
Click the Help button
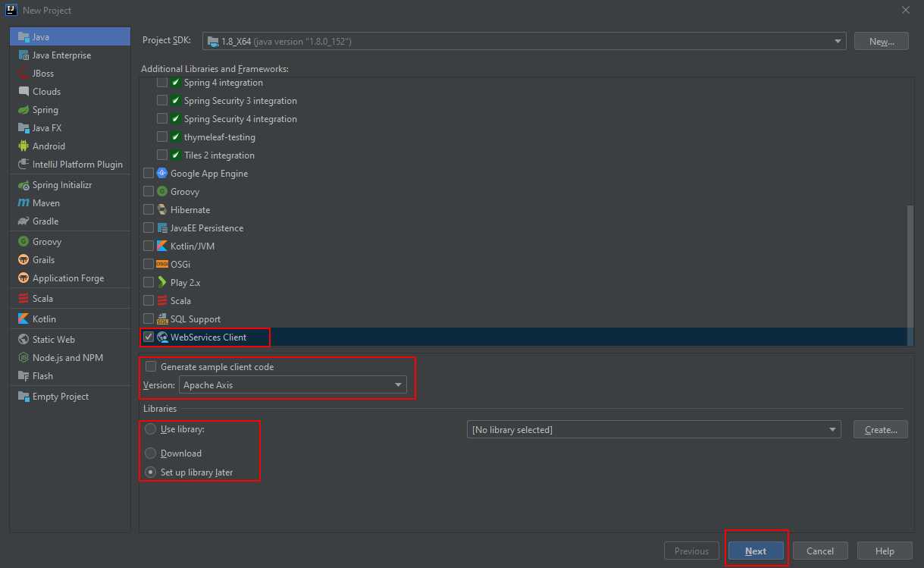[885, 551]
